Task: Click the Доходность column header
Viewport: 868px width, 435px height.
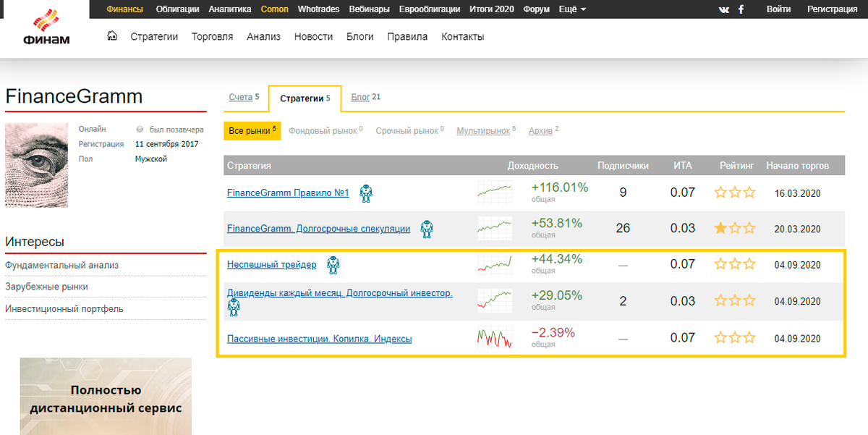Action: point(533,166)
